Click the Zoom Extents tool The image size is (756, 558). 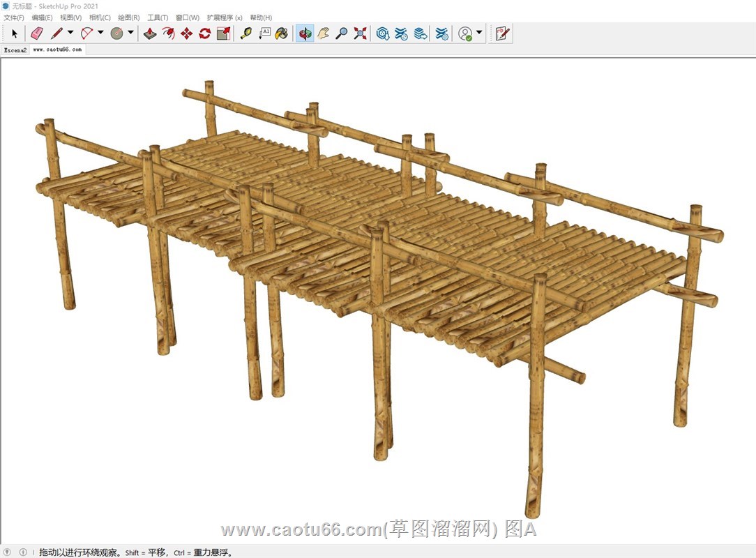(360, 33)
